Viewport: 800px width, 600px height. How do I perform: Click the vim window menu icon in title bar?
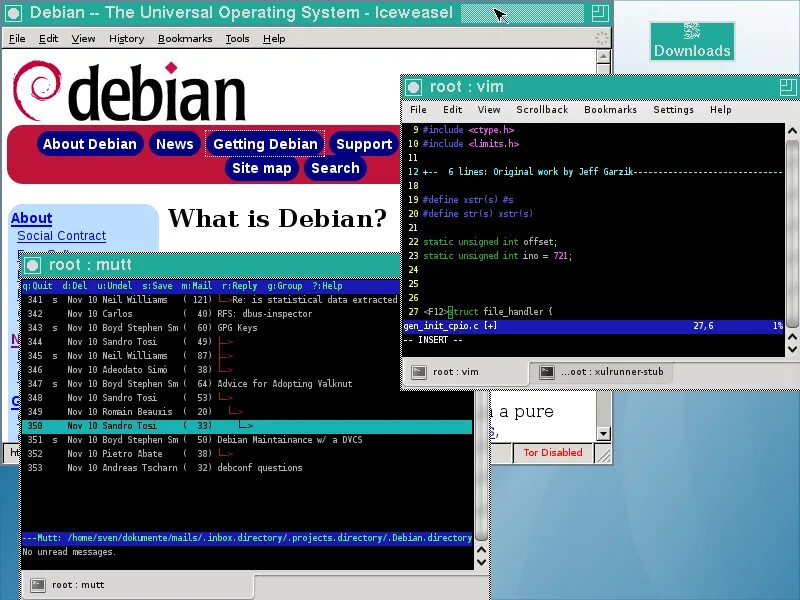tap(413, 88)
